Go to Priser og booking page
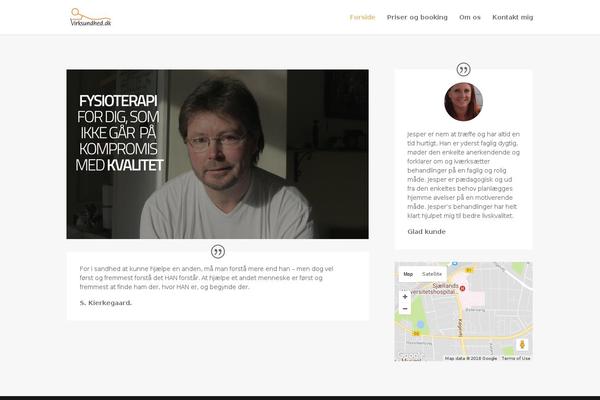600x400 pixels. point(417,17)
